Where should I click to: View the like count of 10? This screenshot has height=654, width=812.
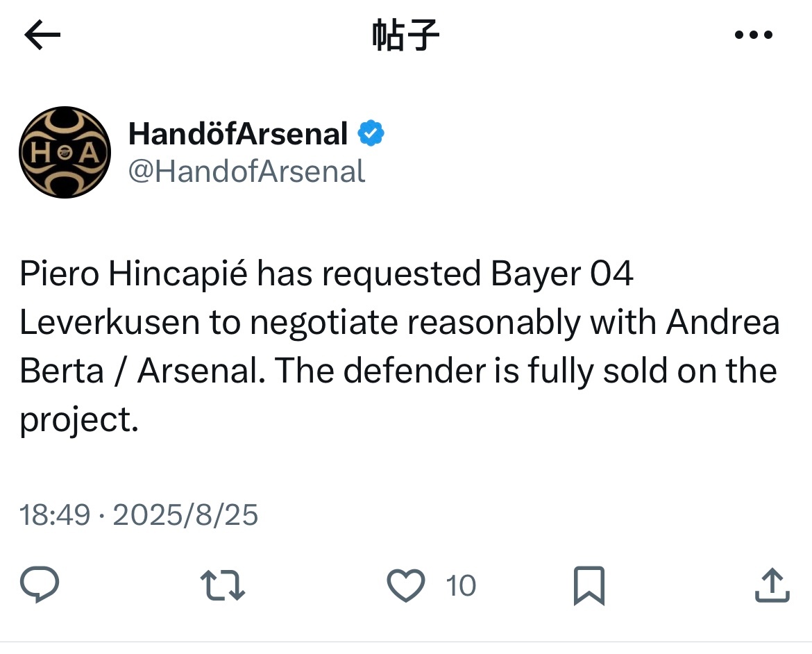tap(460, 585)
